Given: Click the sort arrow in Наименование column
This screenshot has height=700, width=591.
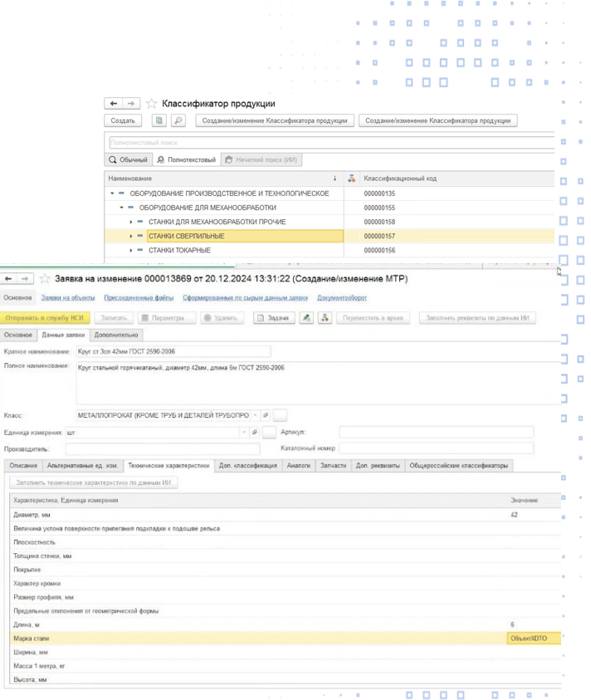Looking at the screenshot, I should [x=335, y=179].
